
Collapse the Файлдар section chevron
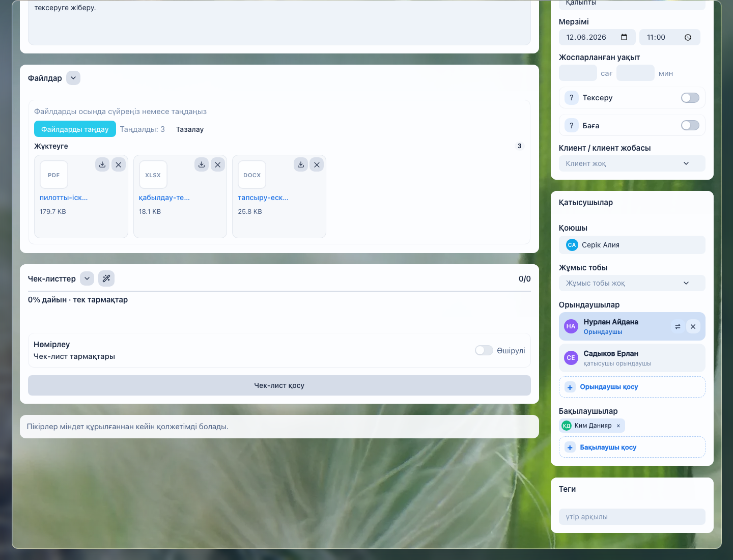(x=73, y=78)
